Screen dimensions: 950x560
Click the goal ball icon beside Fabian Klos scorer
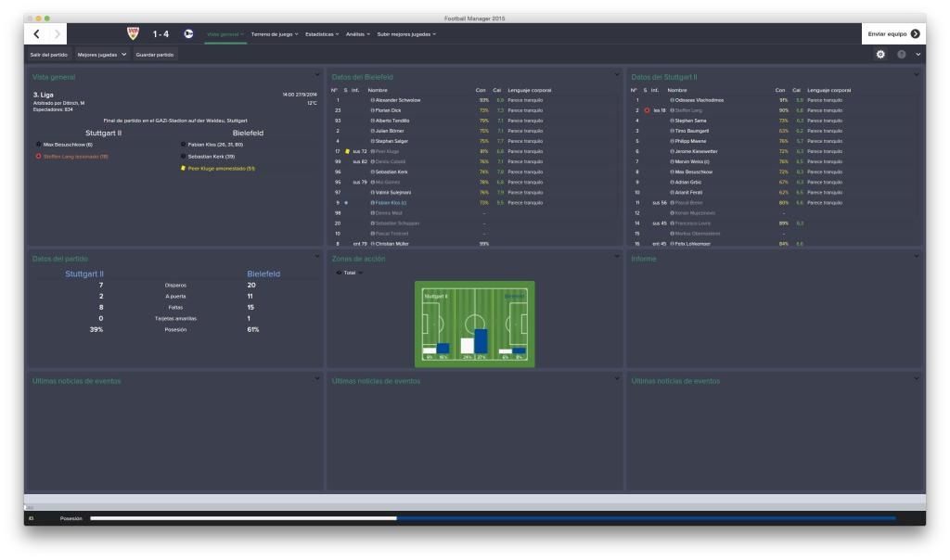(183, 145)
